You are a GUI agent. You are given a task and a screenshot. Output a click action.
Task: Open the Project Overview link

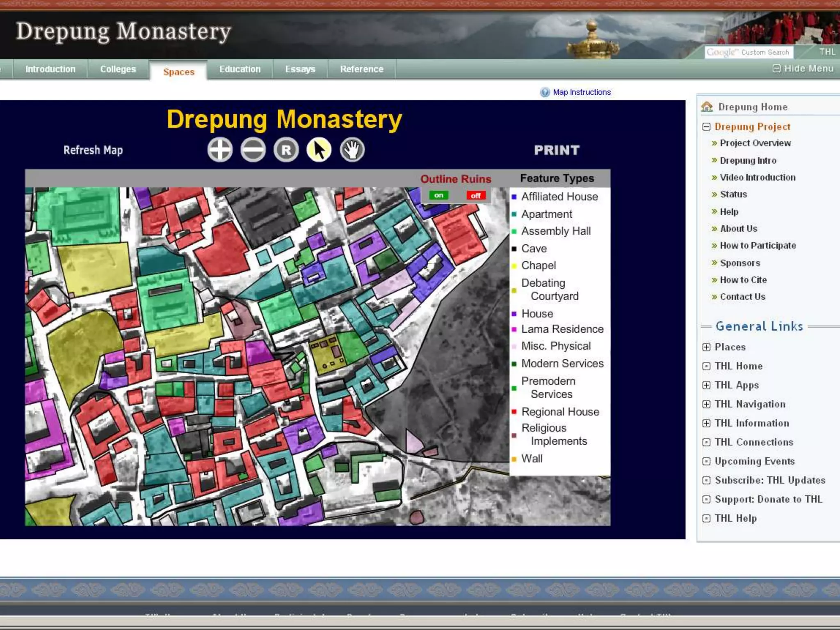click(x=755, y=143)
